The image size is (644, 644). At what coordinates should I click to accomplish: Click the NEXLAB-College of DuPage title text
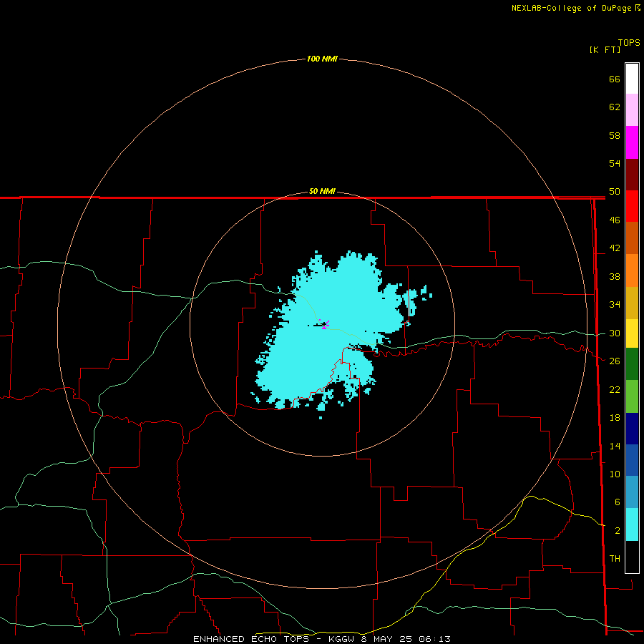(x=571, y=8)
